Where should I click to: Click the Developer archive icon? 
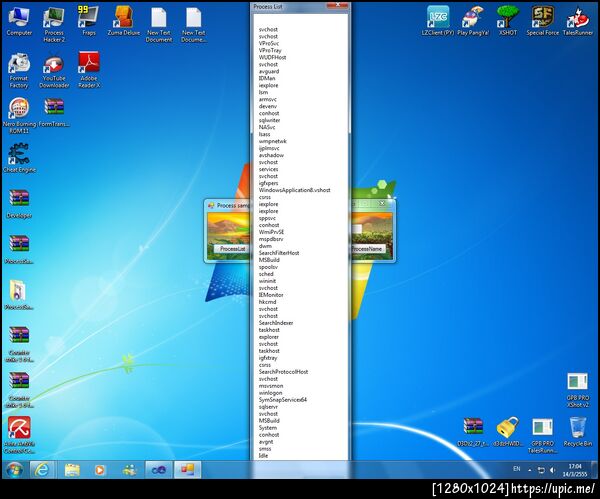[x=19, y=204]
